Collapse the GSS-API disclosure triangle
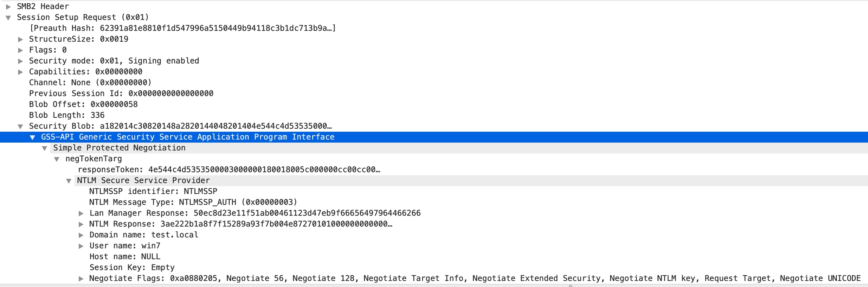This screenshot has height=287, width=868. point(33,138)
